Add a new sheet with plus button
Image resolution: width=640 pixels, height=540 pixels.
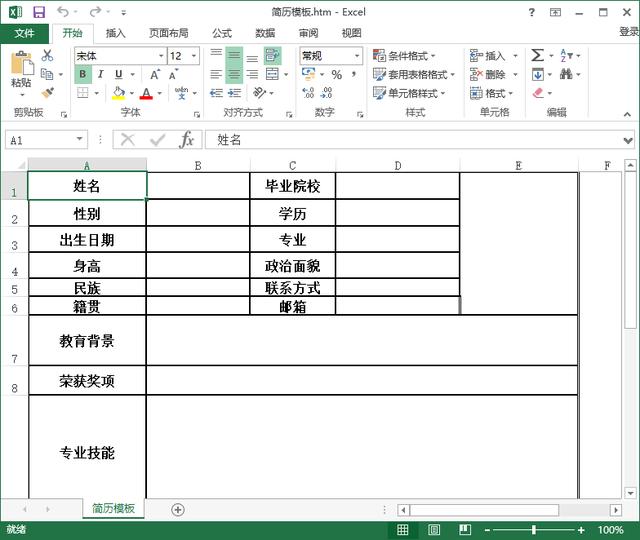(x=178, y=509)
